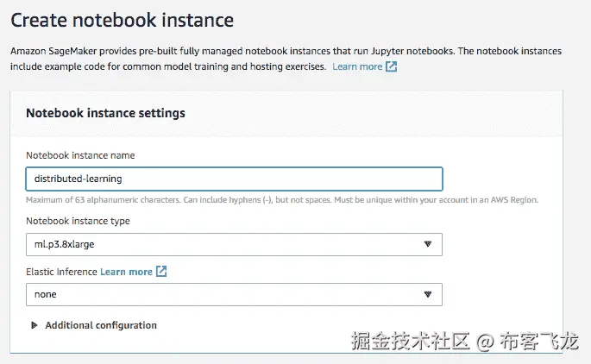Expand Additional configuration via its label
The width and height of the screenshot is (591, 364).
coord(101,325)
